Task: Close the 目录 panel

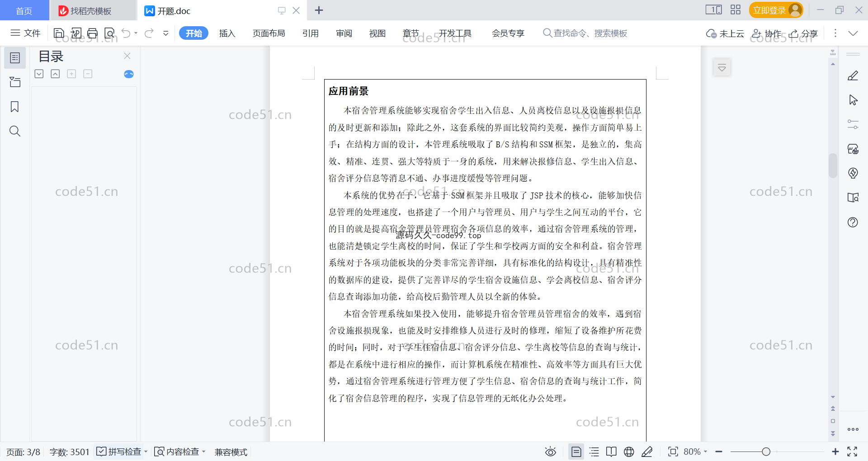Action: tap(127, 56)
